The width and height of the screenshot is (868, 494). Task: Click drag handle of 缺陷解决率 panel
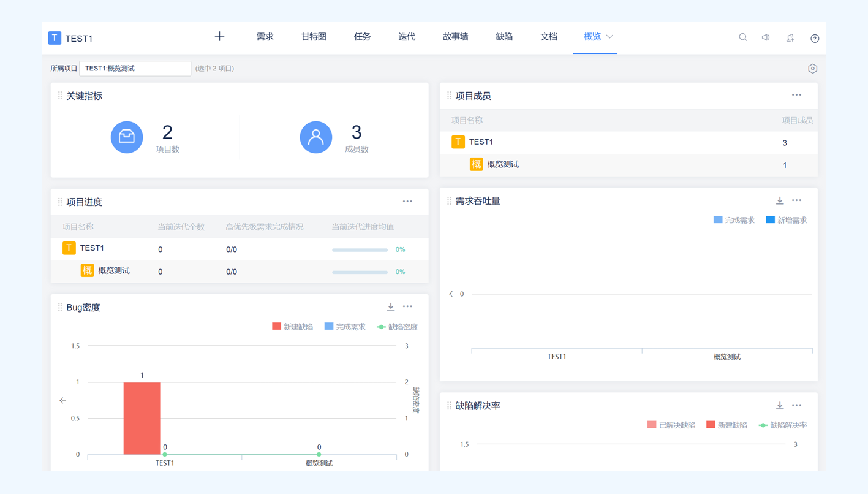pyautogui.click(x=449, y=406)
